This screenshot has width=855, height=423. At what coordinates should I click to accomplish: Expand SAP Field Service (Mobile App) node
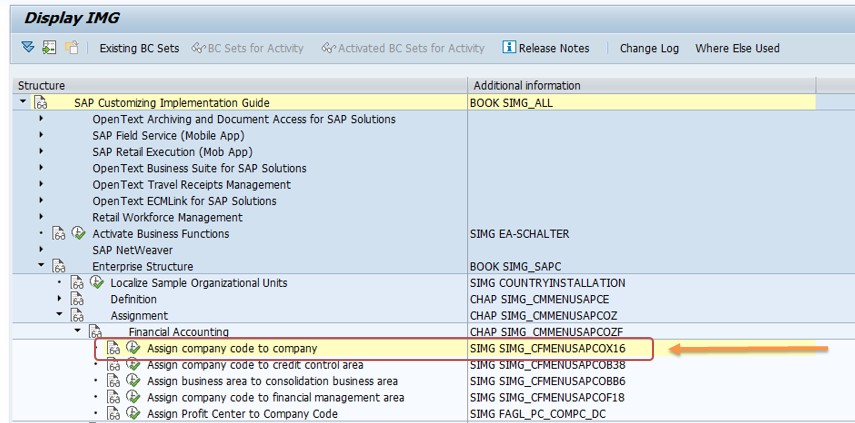pyautogui.click(x=41, y=135)
